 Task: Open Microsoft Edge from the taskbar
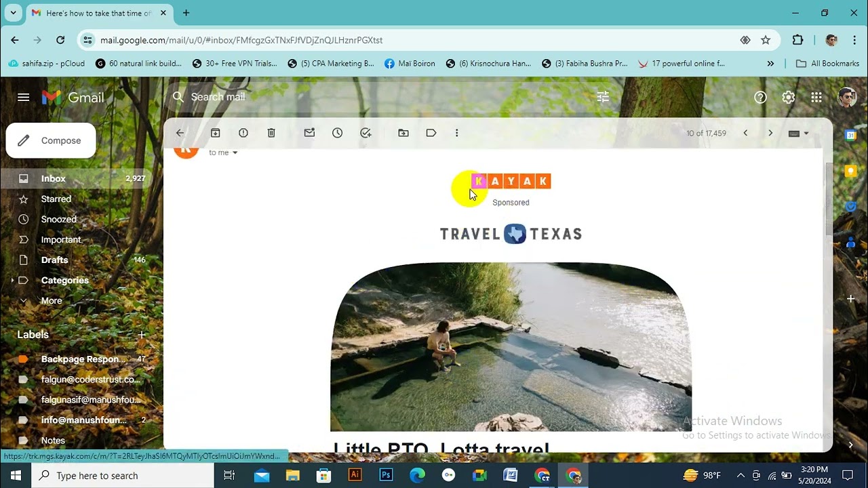[417, 475]
